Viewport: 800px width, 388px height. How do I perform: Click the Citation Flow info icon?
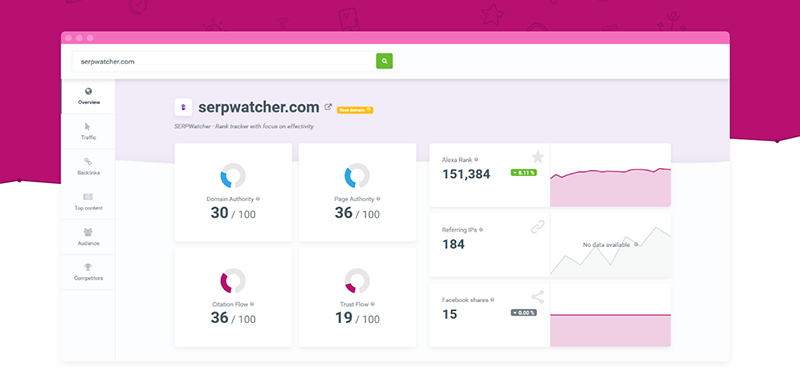[252, 304]
